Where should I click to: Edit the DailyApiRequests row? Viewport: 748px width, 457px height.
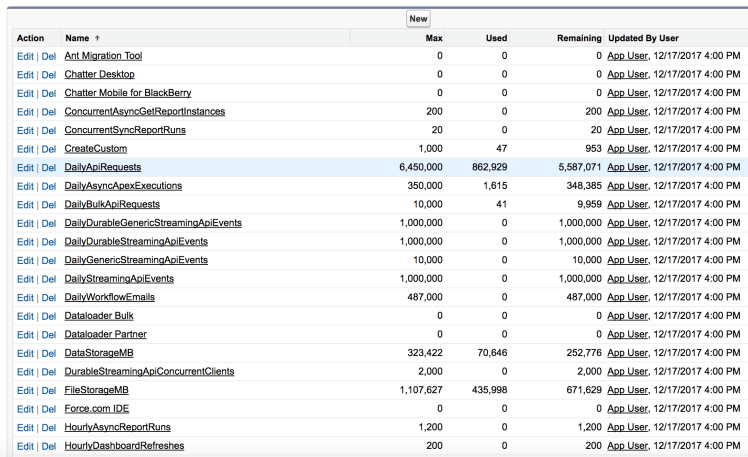tap(25, 168)
